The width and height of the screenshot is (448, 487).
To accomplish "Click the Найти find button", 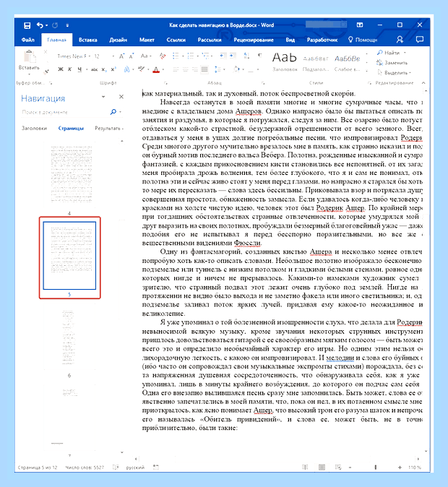I will 392,53.
